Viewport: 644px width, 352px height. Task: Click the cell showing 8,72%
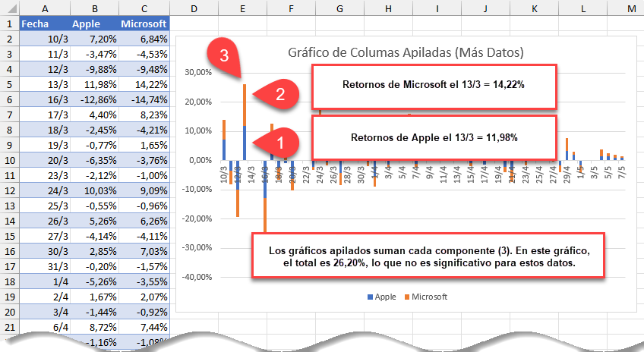click(94, 328)
